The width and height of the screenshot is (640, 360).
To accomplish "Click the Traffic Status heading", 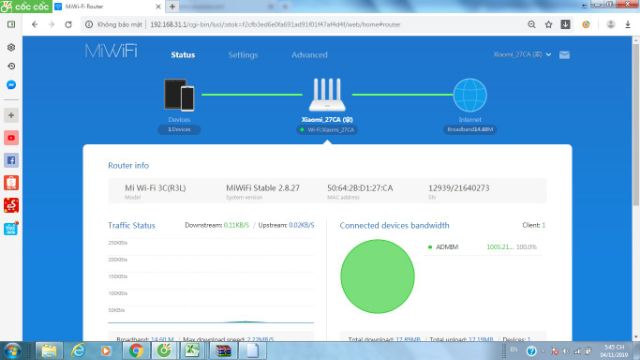I will [x=131, y=225].
